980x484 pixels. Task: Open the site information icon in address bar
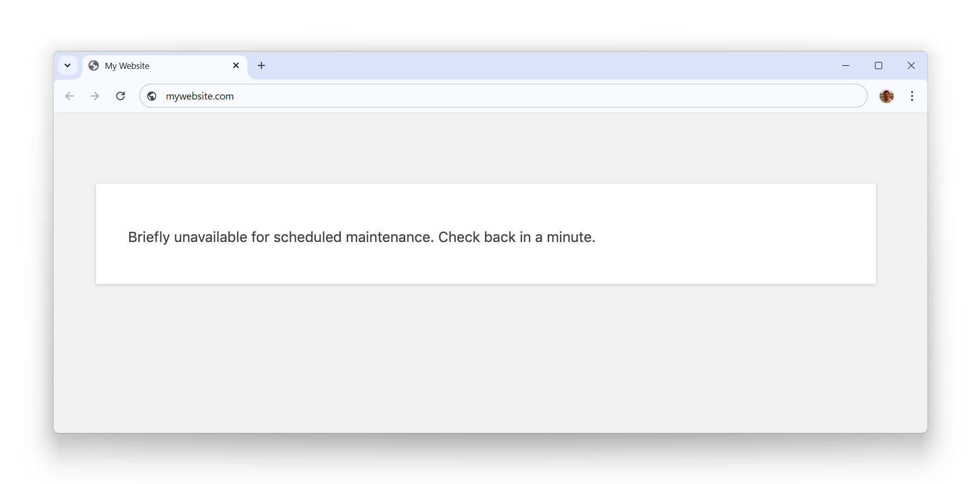click(x=152, y=96)
